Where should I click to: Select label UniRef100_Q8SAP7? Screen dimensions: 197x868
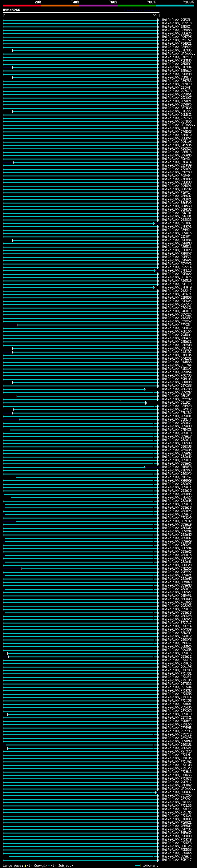177,484
